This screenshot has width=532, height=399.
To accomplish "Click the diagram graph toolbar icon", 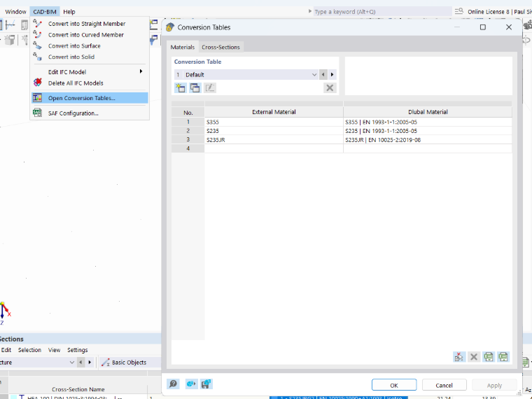I will click(10, 24).
